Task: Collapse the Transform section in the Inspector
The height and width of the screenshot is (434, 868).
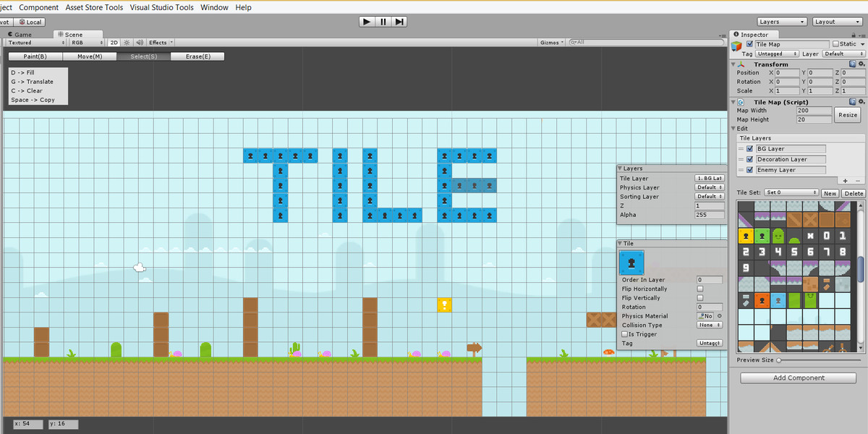Action: pos(734,64)
